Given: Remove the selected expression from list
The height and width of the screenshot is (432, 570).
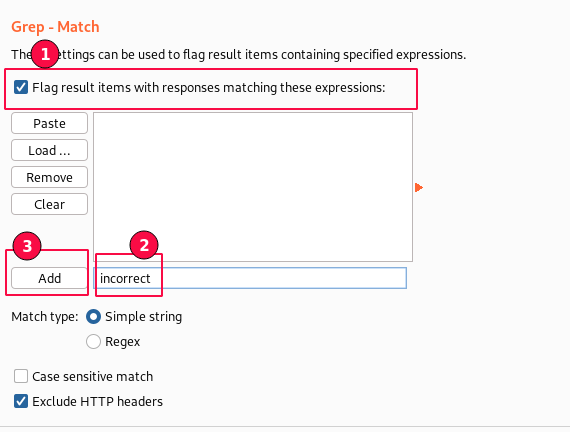Looking at the screenshot, I should click(x=49, y=177).
